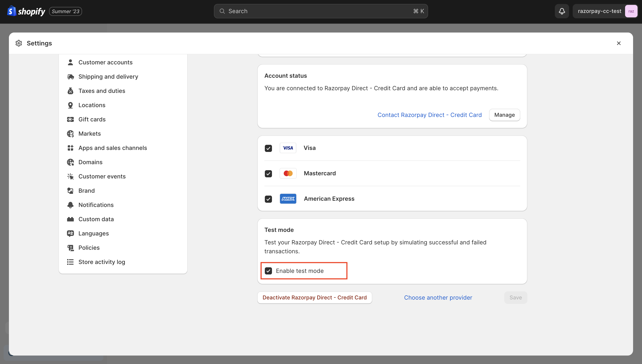Viewport: 642px width, 364px height.
Task: Toggle the Enable test mode checkbox
Action: point(268,271)
